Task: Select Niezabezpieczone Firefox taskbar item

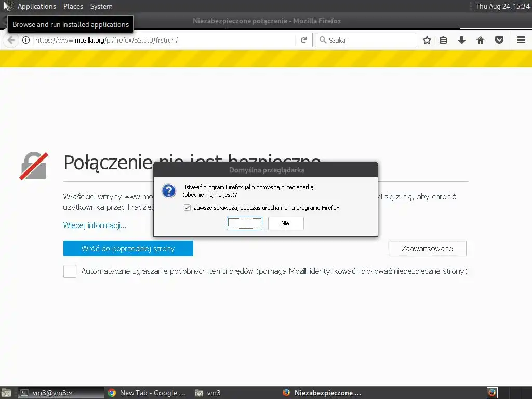Action: pos(322,393)
